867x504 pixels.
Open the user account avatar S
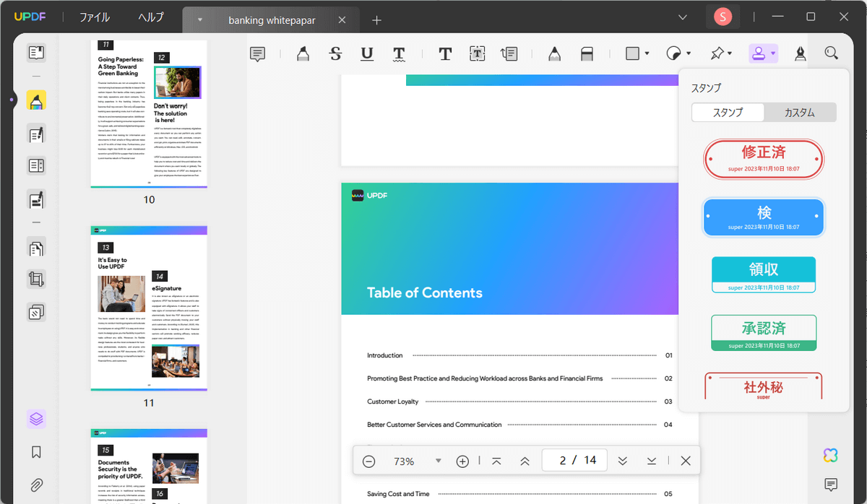[x=722, y=17]
